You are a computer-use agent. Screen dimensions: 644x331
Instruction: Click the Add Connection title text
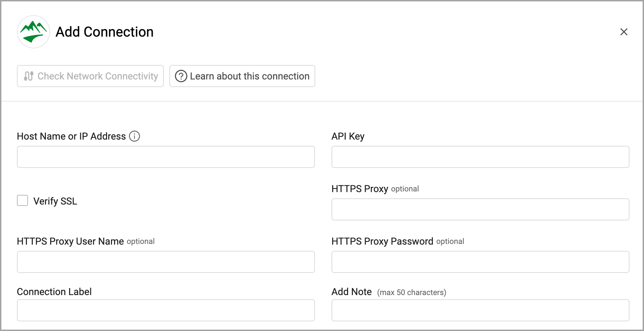point(104,32)
